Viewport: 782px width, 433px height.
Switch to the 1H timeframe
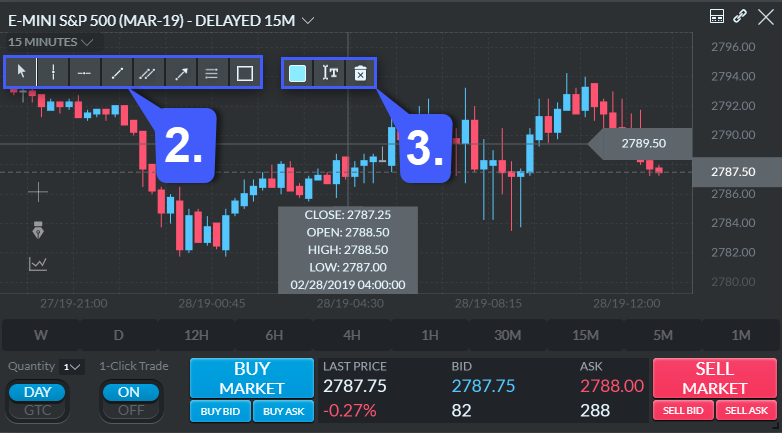(429, 335)
